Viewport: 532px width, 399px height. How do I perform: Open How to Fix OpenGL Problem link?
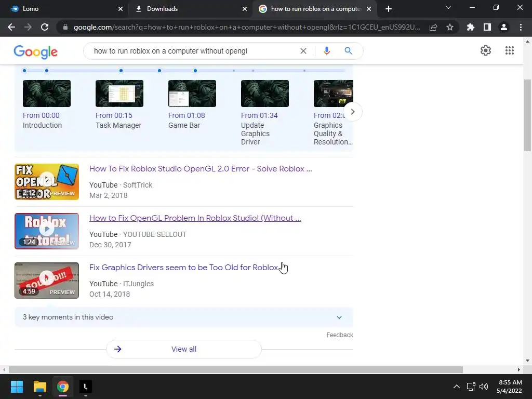tap(195, 218)
